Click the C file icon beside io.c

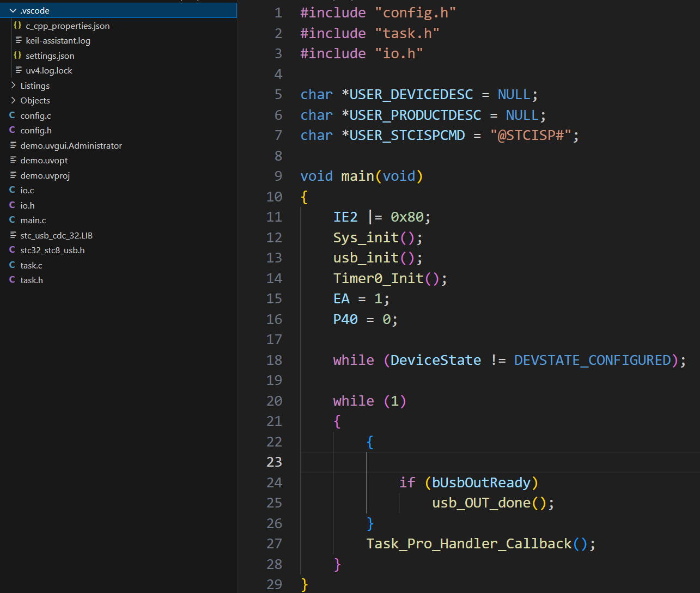12,190
